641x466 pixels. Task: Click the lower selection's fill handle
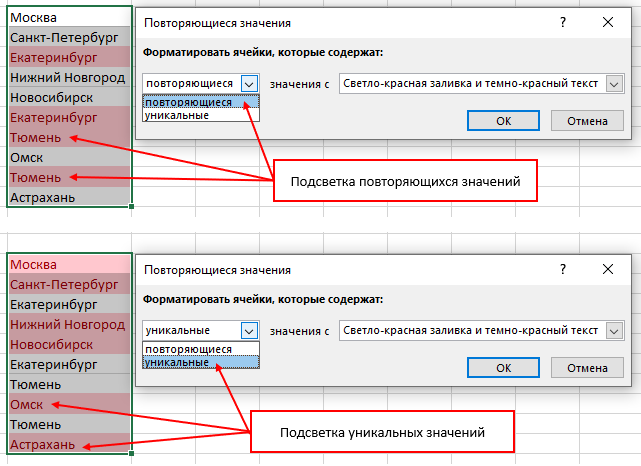pos(131,453)
